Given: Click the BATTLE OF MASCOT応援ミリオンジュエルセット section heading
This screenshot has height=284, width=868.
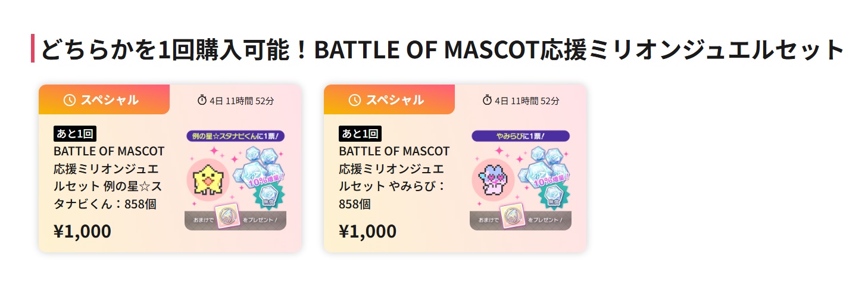Looking at the screenshot, I should pos(442,50).
